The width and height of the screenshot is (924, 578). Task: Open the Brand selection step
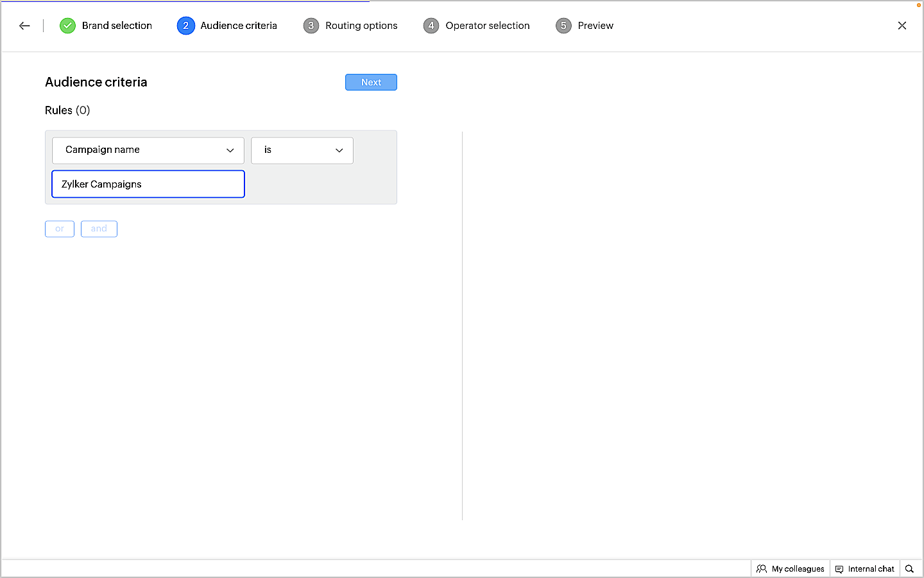[117, 26]
